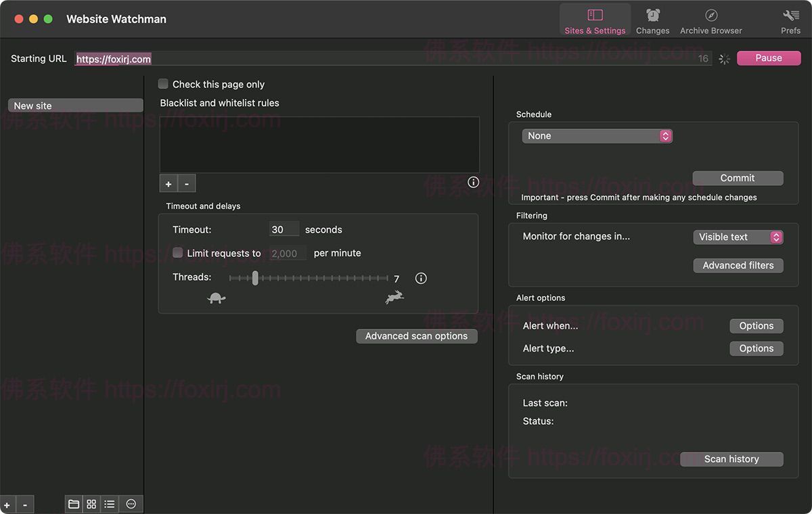Select the Sites & Settings panel icon
Image resolution: width=812 pixels, height=514 pixels.
pyautogui.click(x=595, y=14)
